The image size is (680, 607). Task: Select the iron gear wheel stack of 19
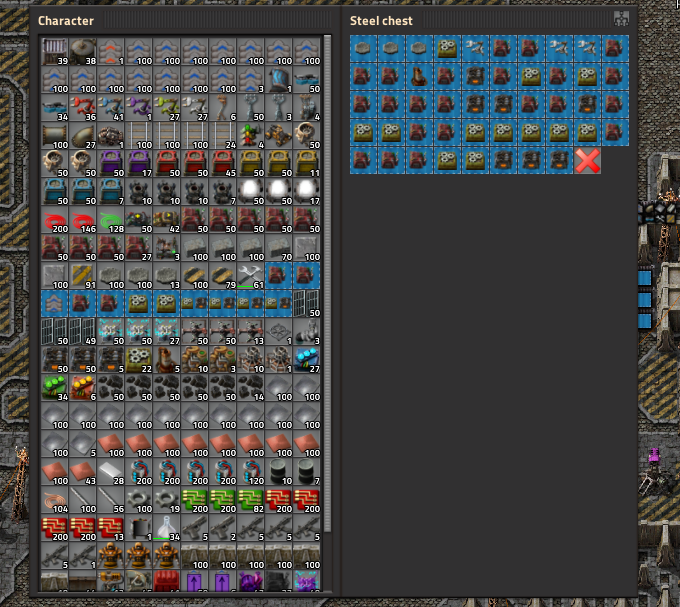coord(167,497)
